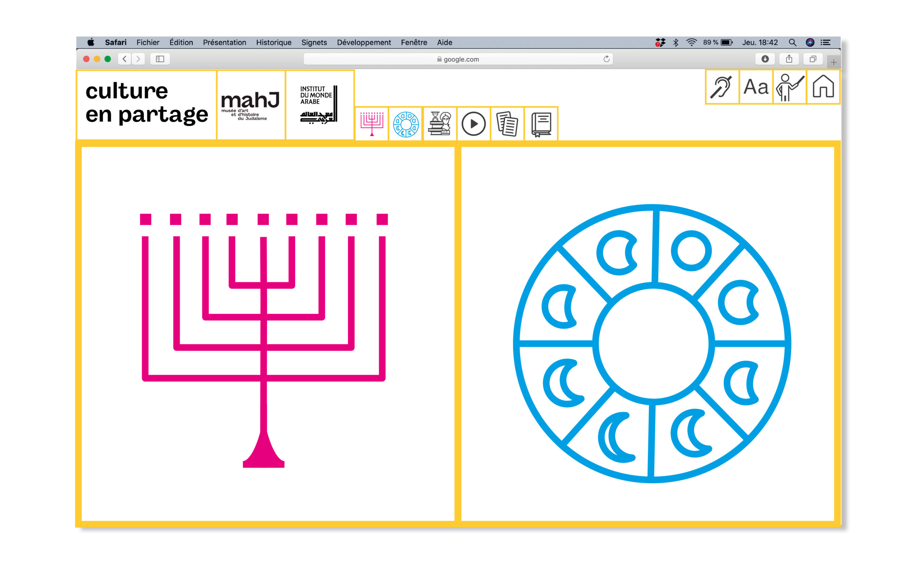Open the Historique menu
The height and width of the screenshot is (572, 924).
point(274,42)
